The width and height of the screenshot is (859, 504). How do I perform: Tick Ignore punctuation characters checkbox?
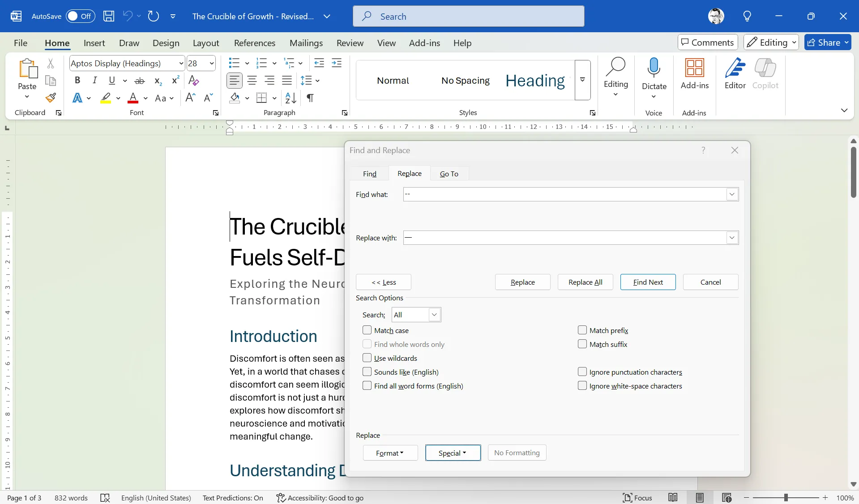pyautogui.click(x=582, y=372)
